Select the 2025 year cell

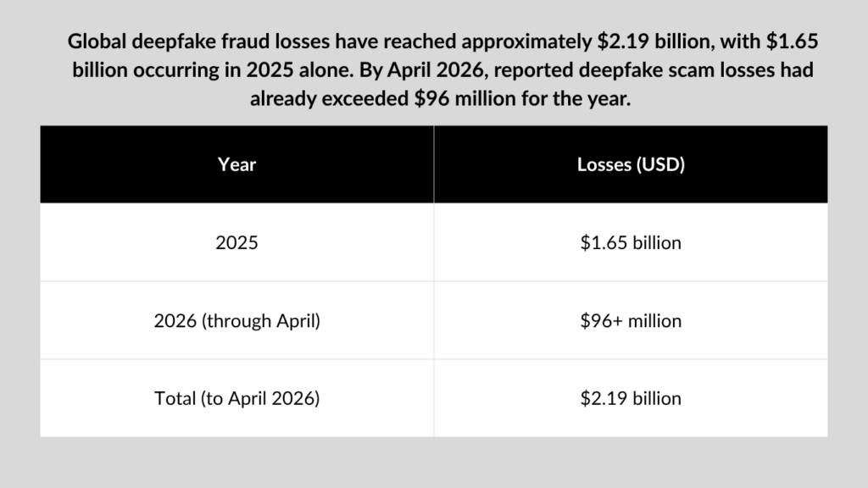237,242
